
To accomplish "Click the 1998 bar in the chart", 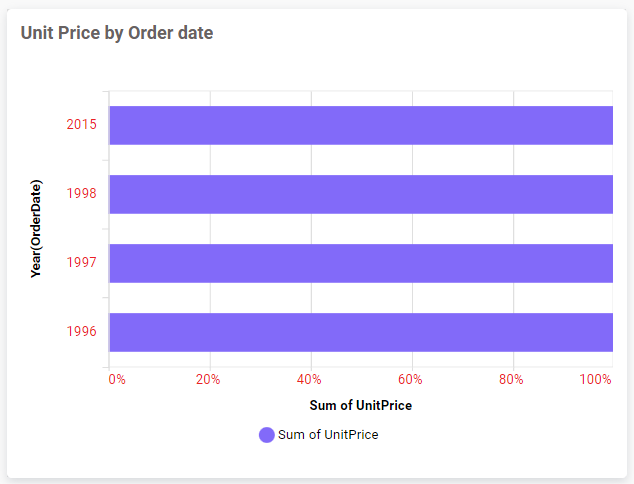I will point(360,194).
